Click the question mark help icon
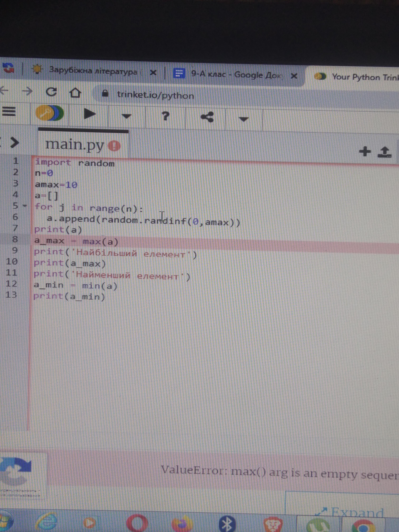399x532 pixels. tap(165, 116)
